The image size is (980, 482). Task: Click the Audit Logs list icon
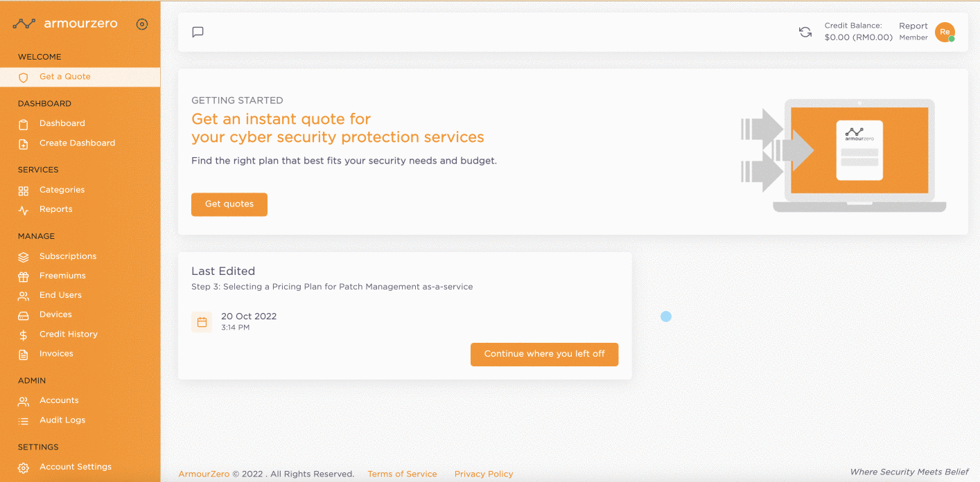[x=24, y=421]
